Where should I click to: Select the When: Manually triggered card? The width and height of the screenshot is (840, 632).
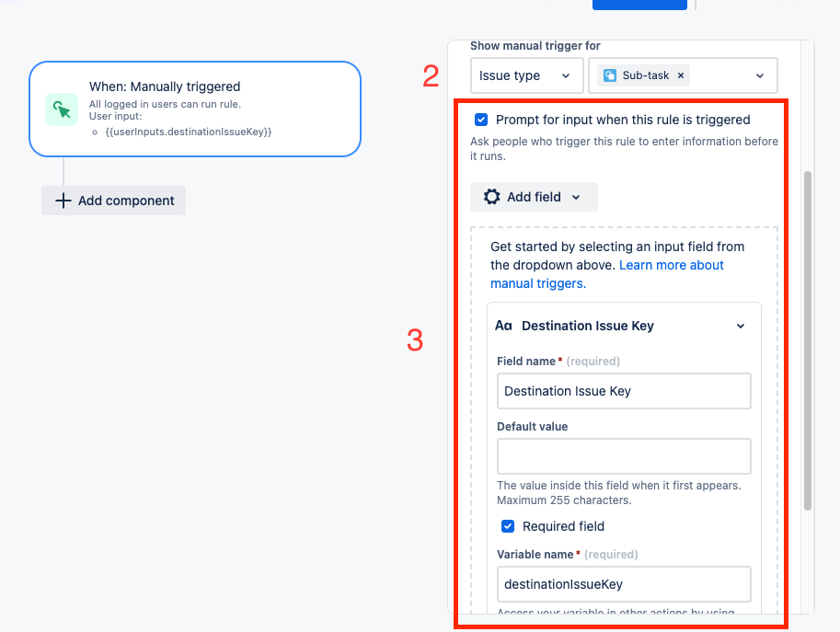click(x=195, y=109)
